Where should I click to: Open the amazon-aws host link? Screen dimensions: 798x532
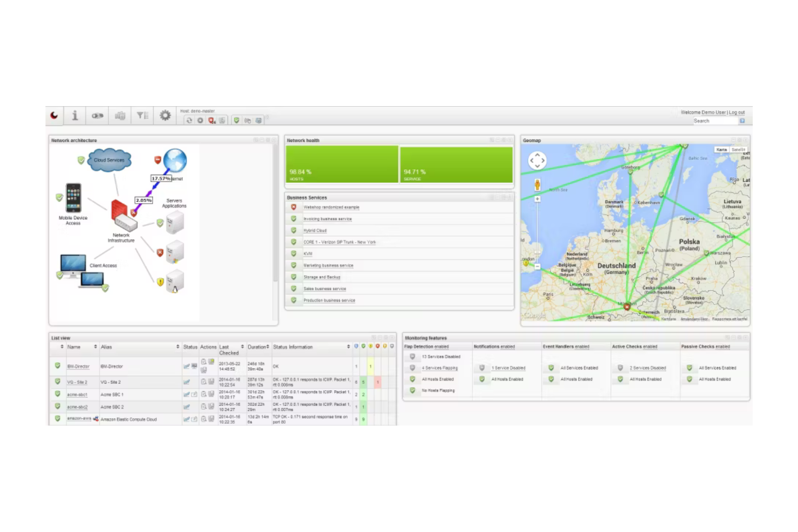click(79, 418)
